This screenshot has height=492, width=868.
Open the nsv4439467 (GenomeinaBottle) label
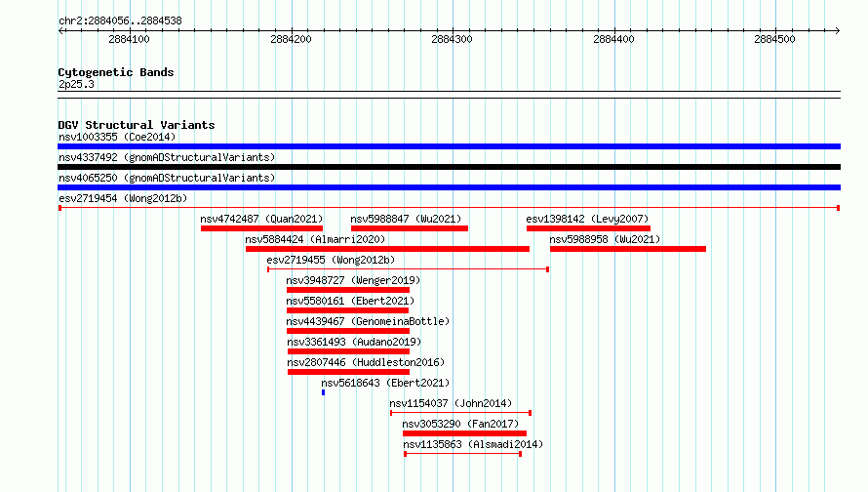(368, 321)
